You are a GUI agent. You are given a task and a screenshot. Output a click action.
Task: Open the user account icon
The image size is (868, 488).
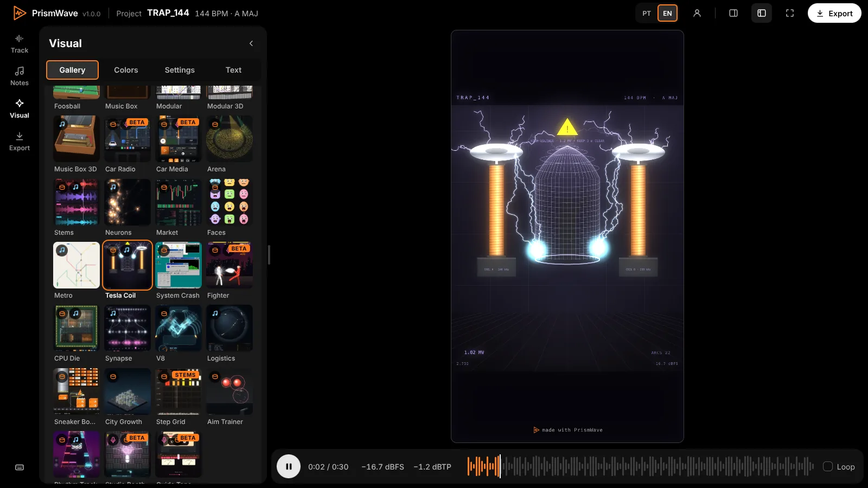coord(697,13)
